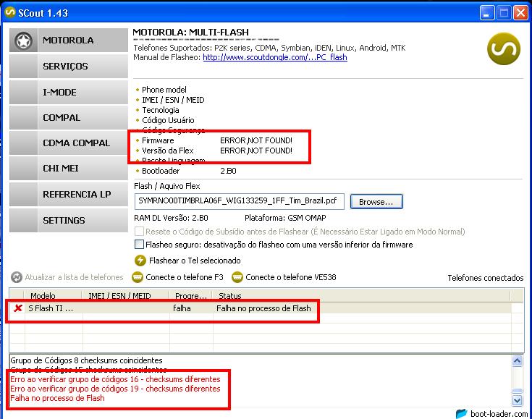Screen dimensions: 532x419
Task: Click the Tecnologia info label
Action: click(x=161, y=110)
